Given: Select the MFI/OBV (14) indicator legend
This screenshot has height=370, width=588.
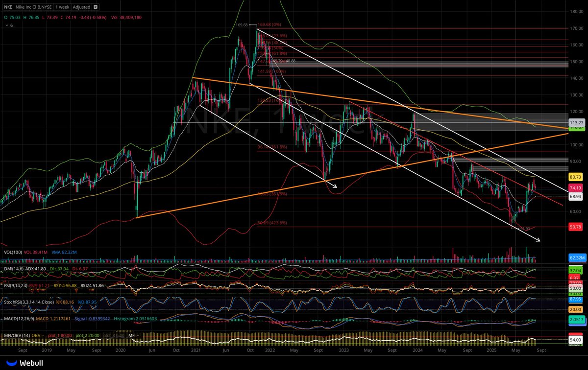Looking at the screenshot, I should pos(16,336).
